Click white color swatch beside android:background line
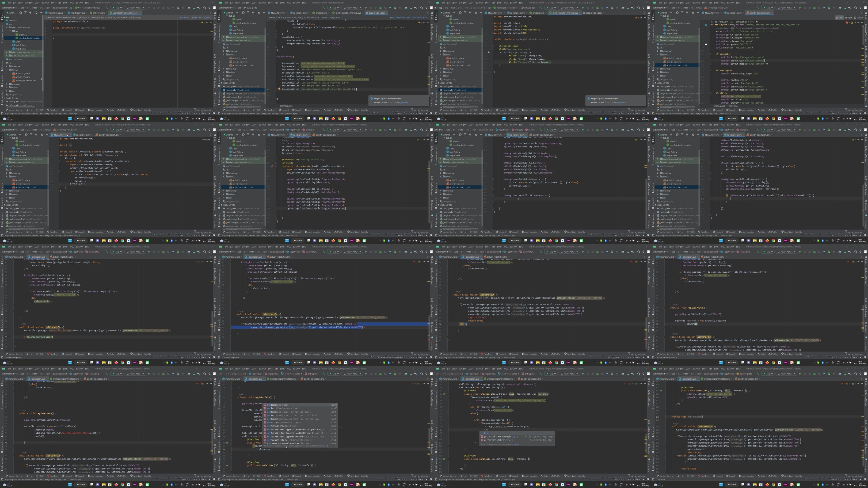This screenshot has width=868, height=488. coord(706,44)
